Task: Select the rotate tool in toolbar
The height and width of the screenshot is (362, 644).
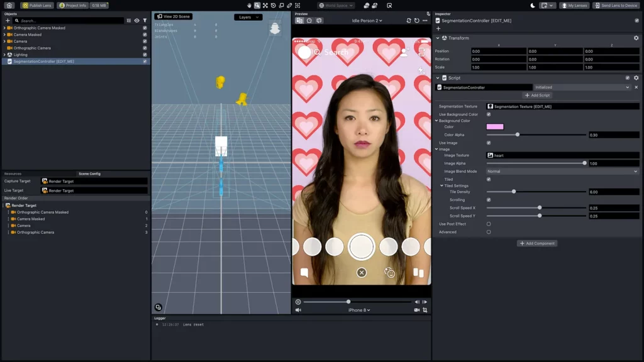Action: (273, 5)
